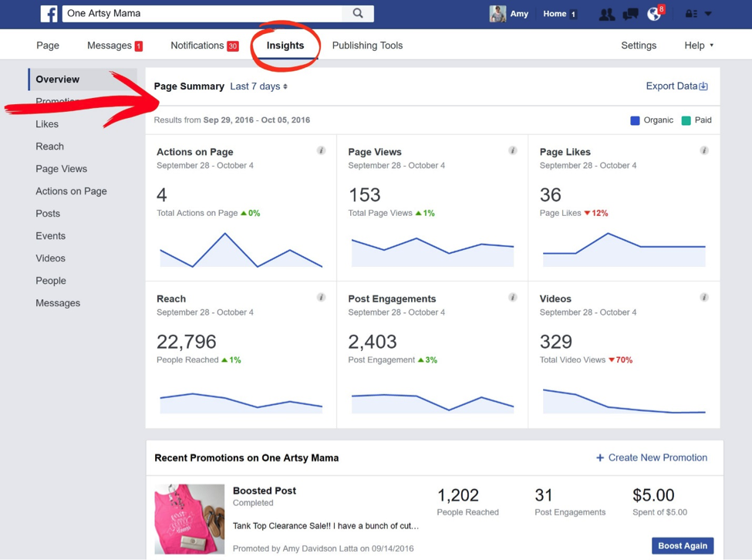Viewport: 752px width, 560px height.
Task: Click the 2,403 Post Engagement value
Action: (x=373, y=342)
